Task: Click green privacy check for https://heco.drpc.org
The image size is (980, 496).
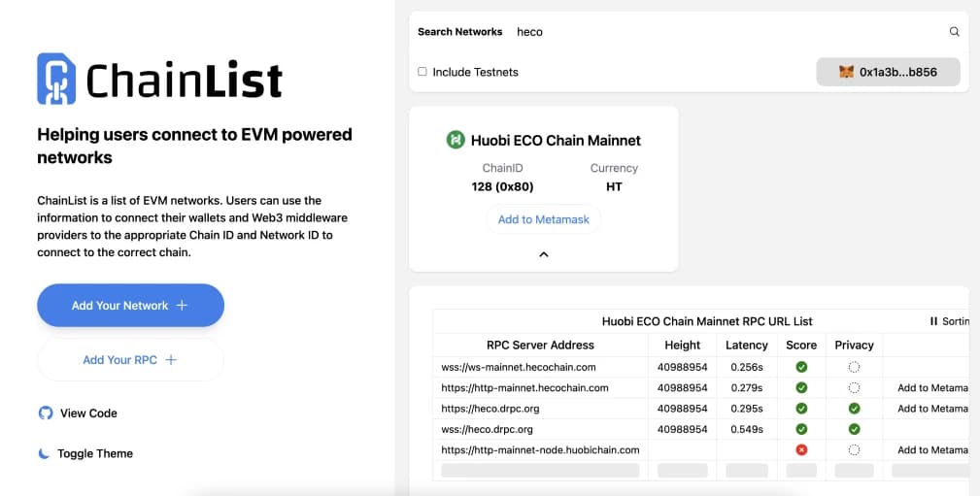Action: [854, 409]
